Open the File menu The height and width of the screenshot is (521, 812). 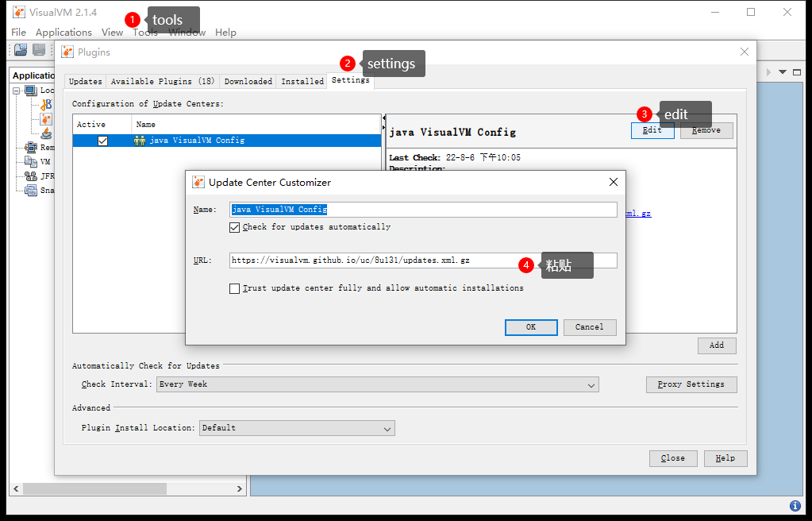click(18, 32)
